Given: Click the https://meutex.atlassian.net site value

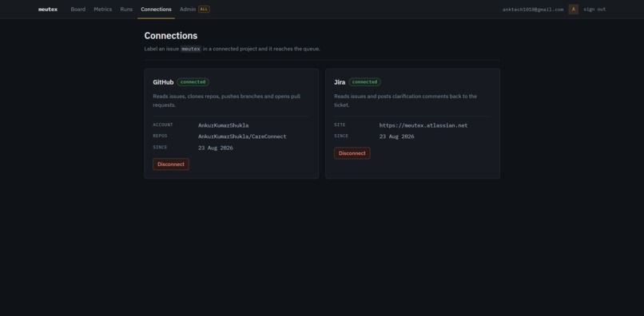Looking at the screenshot, I should tap(423, 125).
